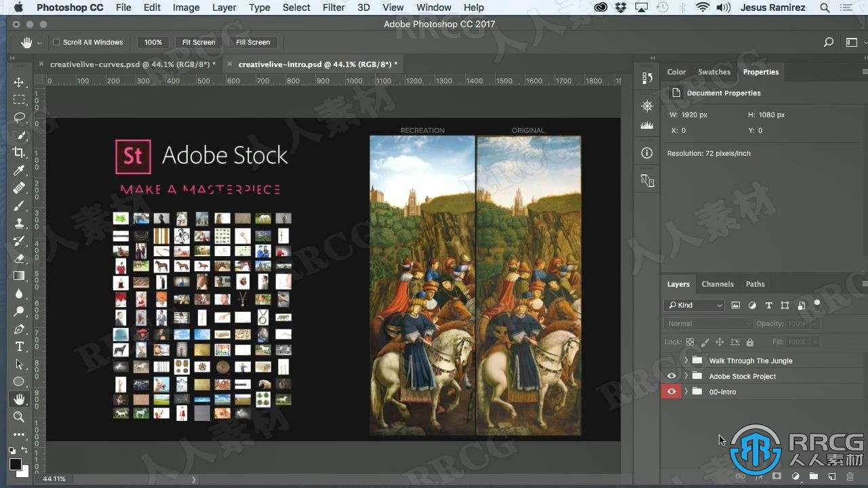This screenshot has width=868, height=488.
Task: Click the 100% zoom button
Action: coord(153,42)
